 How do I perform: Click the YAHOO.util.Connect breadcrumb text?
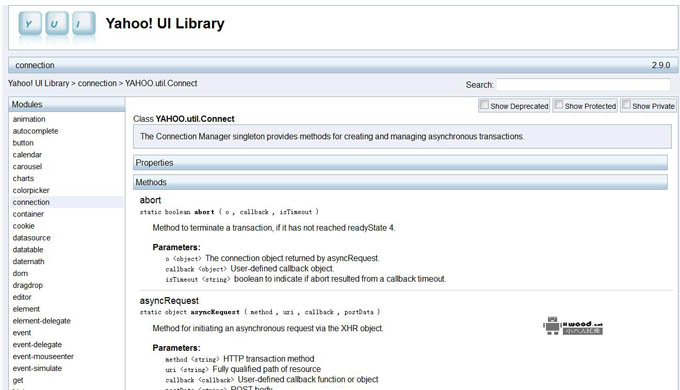point(161,83)
